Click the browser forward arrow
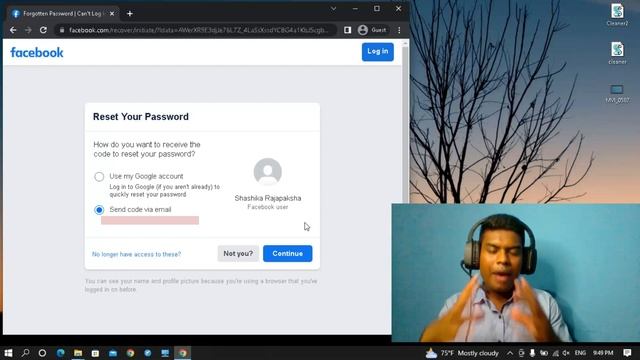640x360 pixels. pyautogui.click(x=28, y=30)
